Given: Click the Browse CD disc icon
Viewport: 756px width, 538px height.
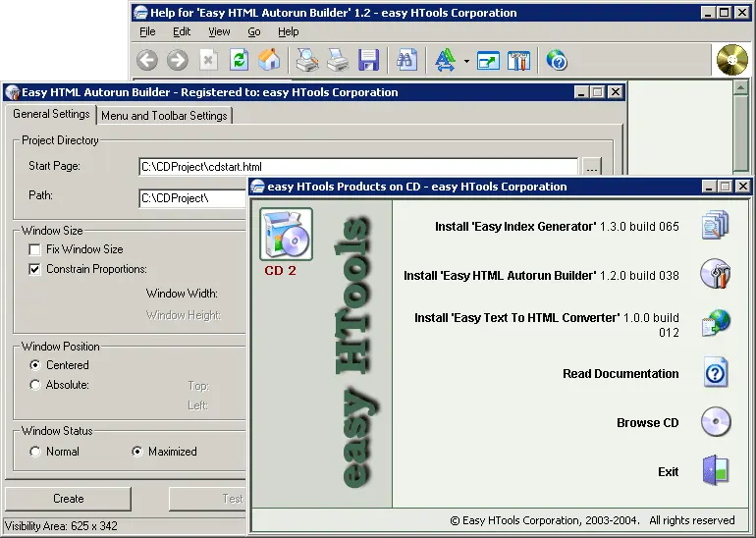Looking at the screenshot, I should (716, 421).
